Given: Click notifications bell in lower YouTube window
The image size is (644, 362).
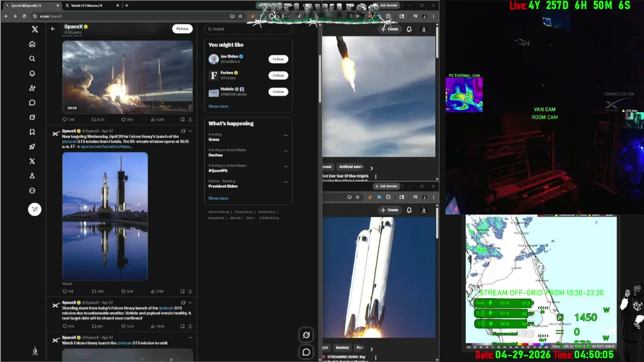Looking at the screenshot, I should coord(409,210).
